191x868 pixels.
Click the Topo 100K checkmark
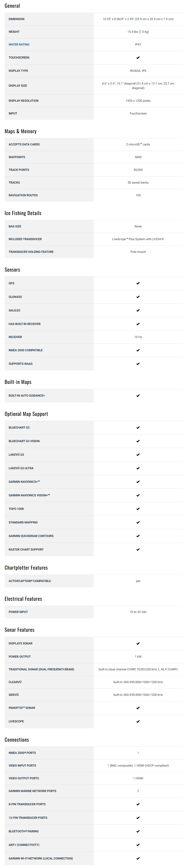coord(138,509)
